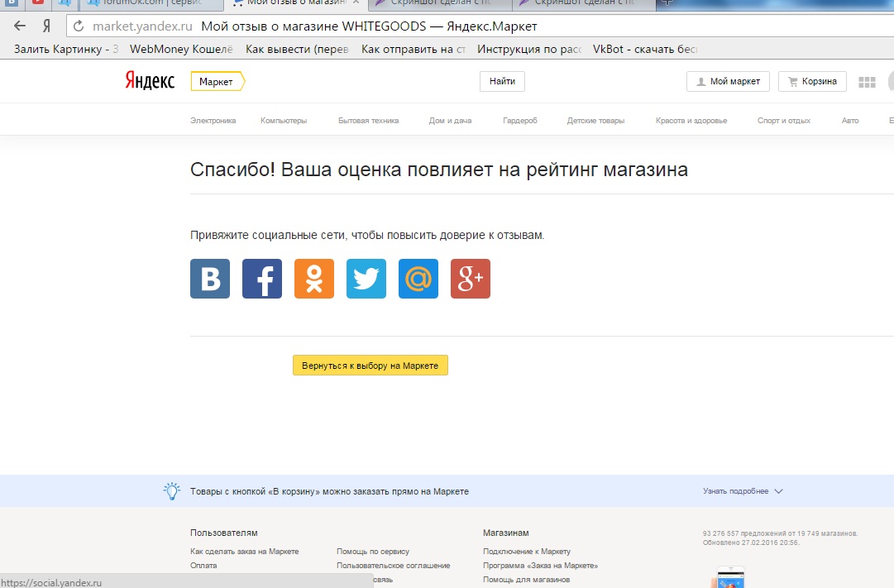Switch to second Скриншот сделан tab
Image resolution: width=894 pixels, height=588 pixels.
(584, 3)
